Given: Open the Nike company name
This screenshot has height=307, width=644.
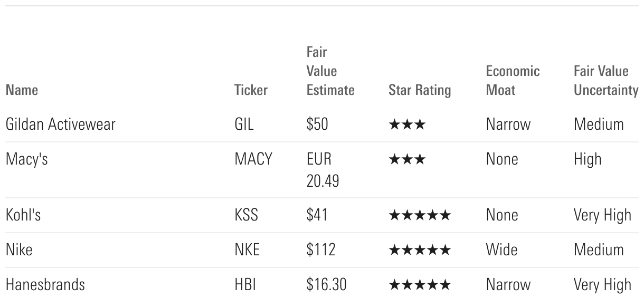Looking at the screenshot, I should (19, 250).
